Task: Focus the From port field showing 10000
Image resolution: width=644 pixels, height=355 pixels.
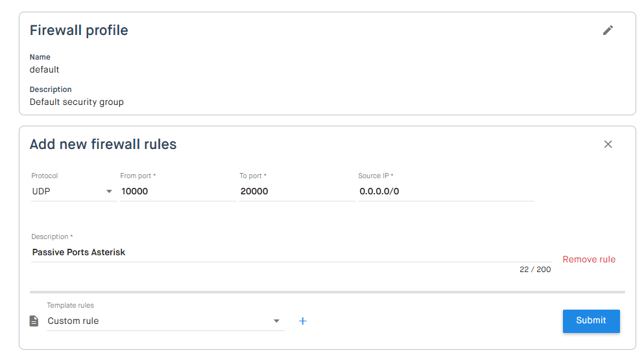Action: pos(178,191)
